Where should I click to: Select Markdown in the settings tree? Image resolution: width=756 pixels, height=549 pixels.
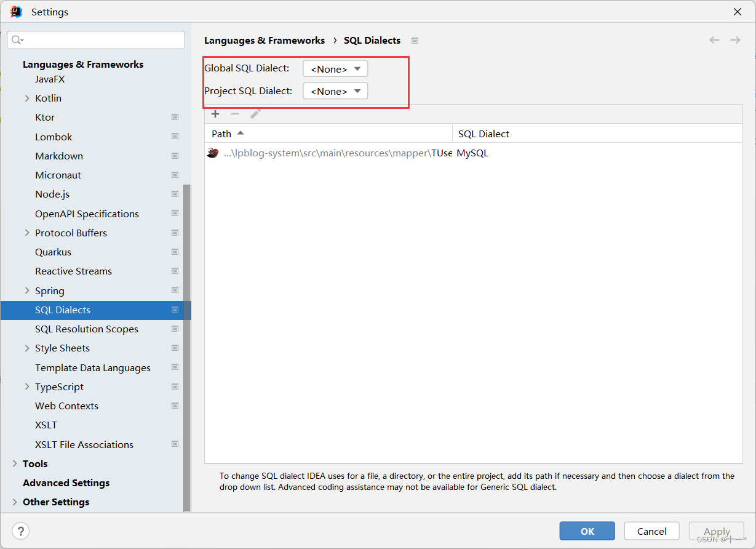tap(59, 156)
